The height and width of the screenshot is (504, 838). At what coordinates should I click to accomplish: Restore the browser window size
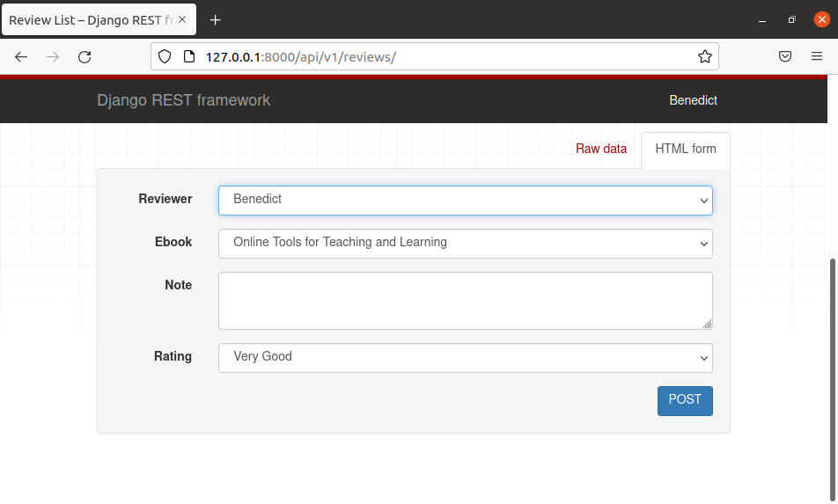[791, 19]
